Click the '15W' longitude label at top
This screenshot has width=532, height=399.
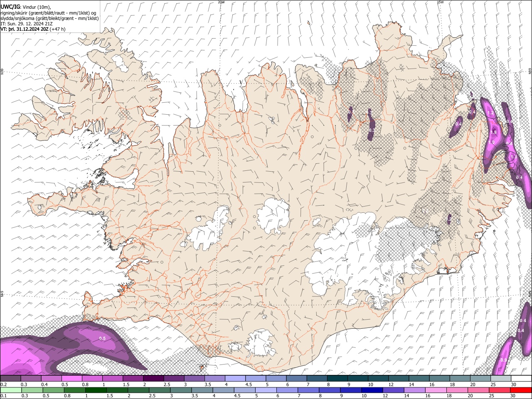440,2
